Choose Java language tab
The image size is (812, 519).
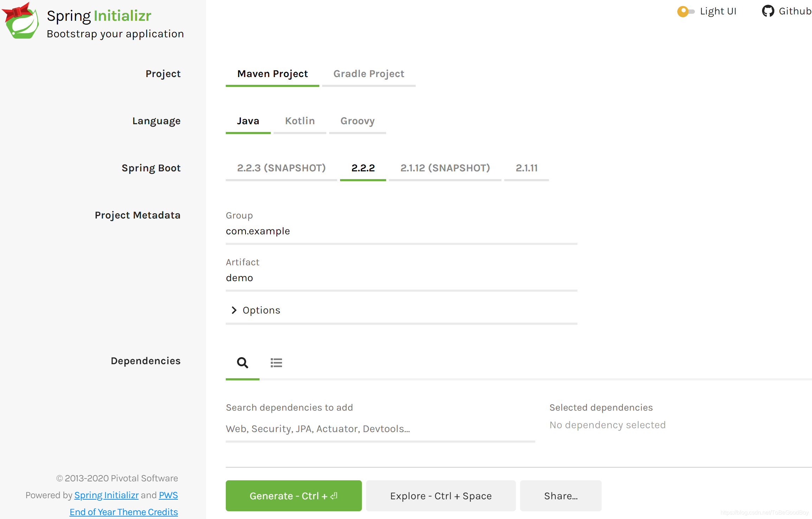tap(248, 121)
